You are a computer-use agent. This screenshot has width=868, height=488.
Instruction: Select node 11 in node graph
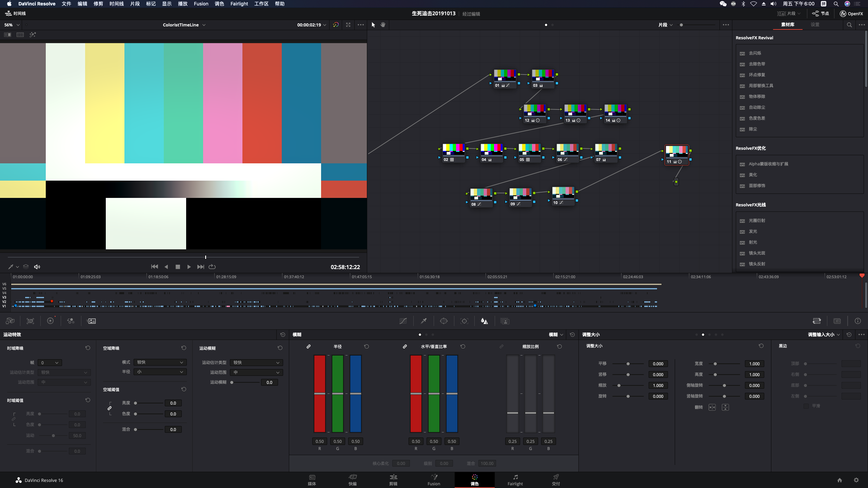click(x=676, y=154)
